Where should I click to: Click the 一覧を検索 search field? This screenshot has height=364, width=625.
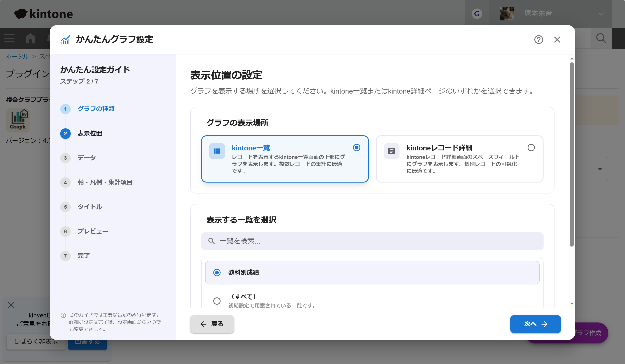[372, 241]
